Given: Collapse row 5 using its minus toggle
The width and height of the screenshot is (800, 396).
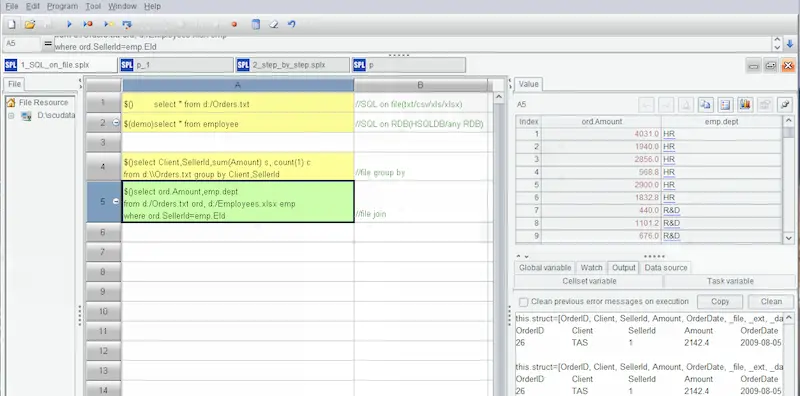Looking at the screenshot, I should (116, 202).
